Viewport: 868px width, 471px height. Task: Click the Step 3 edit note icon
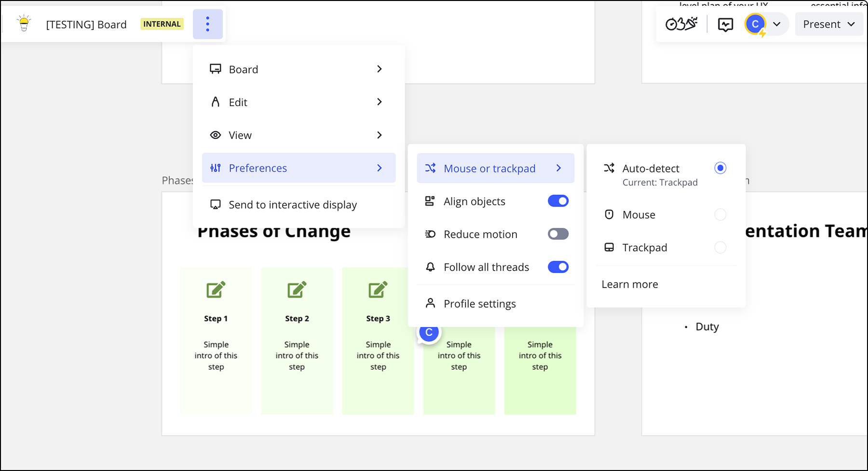click(x=378, y=290)
